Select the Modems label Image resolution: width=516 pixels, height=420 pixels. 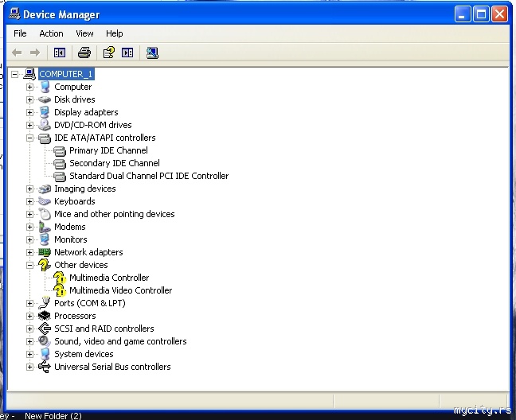70,227
